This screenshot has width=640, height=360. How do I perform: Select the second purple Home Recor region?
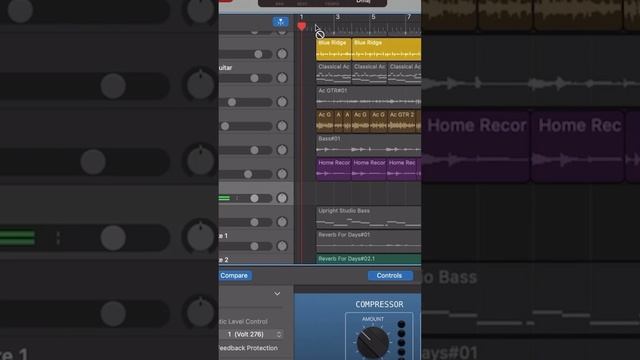(369, 169)
